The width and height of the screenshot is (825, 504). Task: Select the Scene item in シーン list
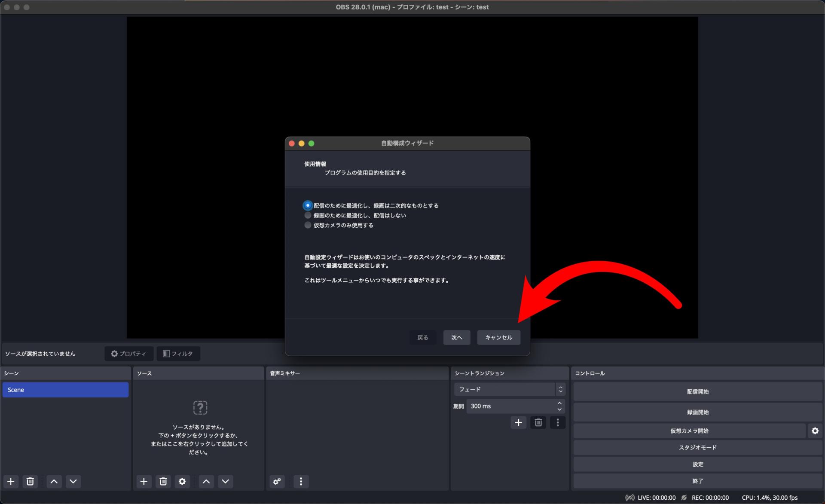[x=65, y=390]
